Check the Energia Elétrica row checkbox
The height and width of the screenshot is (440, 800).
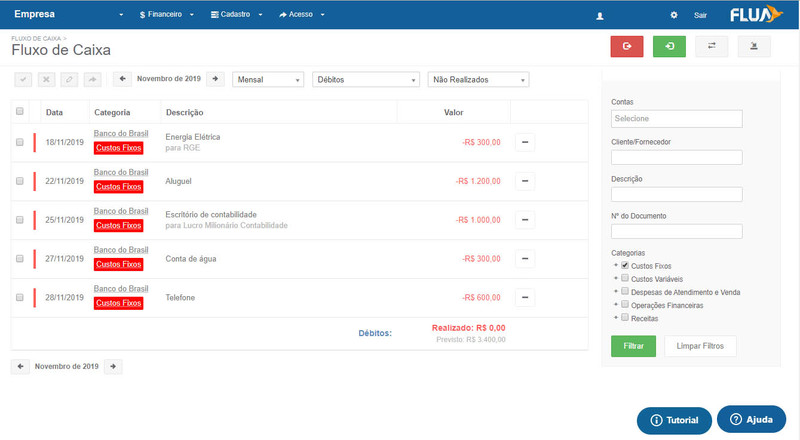coord(20,142)
